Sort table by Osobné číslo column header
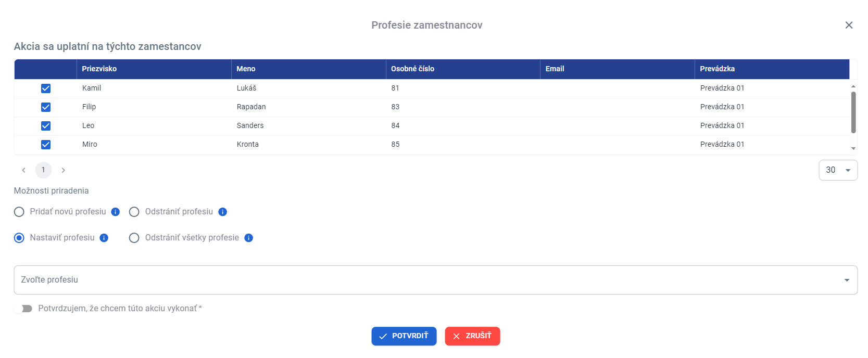Viewport: 868px width, 358px height. point(412,69)
